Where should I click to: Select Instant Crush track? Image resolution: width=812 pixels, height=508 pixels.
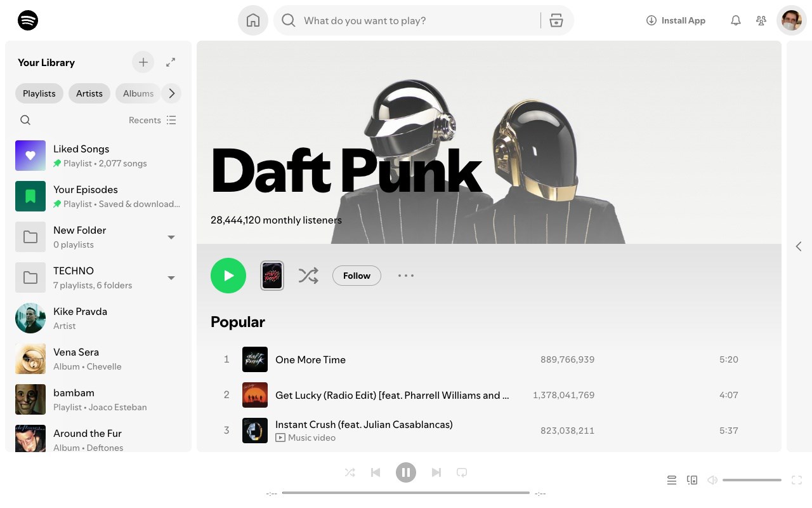pyautogui.click(x=488, y=431)
